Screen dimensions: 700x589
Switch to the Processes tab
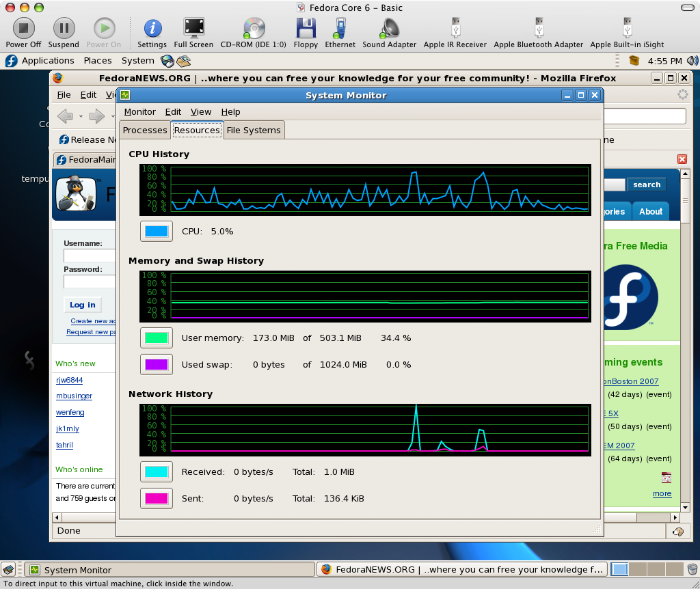pyautogui.click(x=144, y=131)
